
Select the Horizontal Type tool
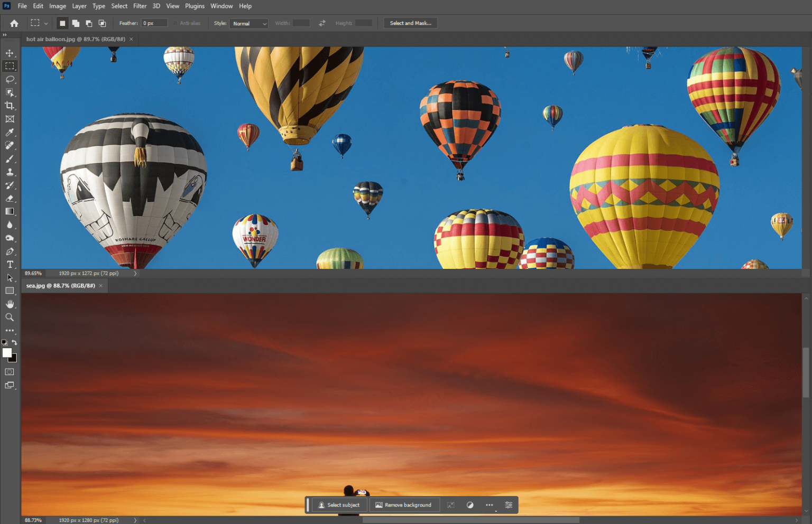pyautogui.click(x=10, y=265)
